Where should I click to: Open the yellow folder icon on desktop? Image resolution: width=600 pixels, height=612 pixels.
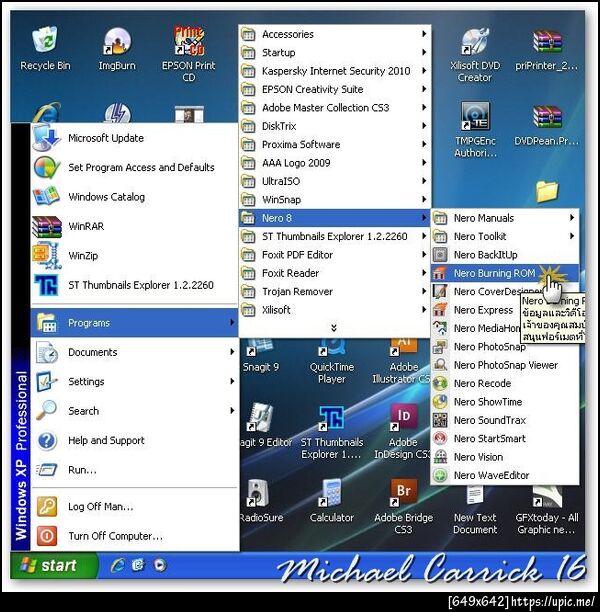point(547,191)
